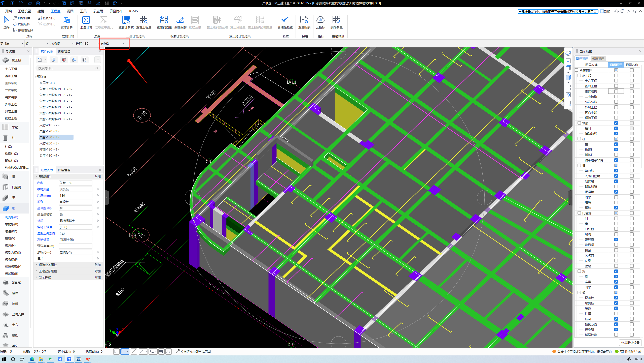The width and height of the screenshot is (644, 363).
Task: Expand 钢筋业务属性 section
Action: (x=37, y=265)
